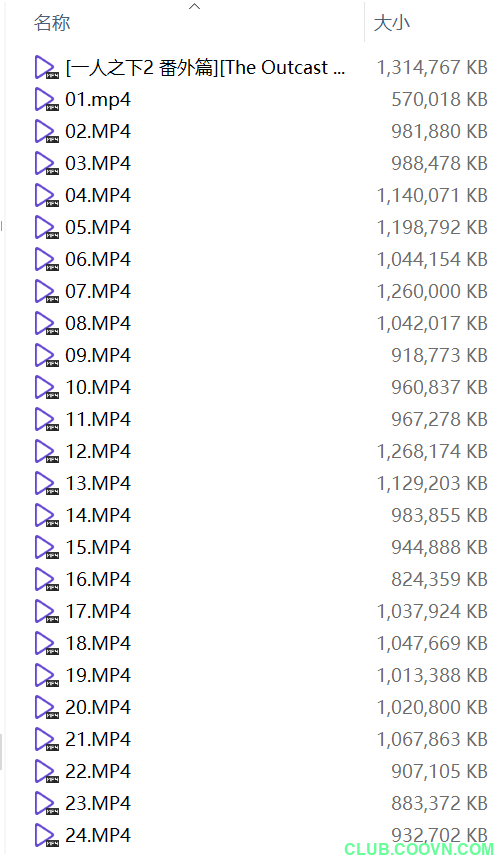Sort by the 名称 column header

tap(52, 23)
